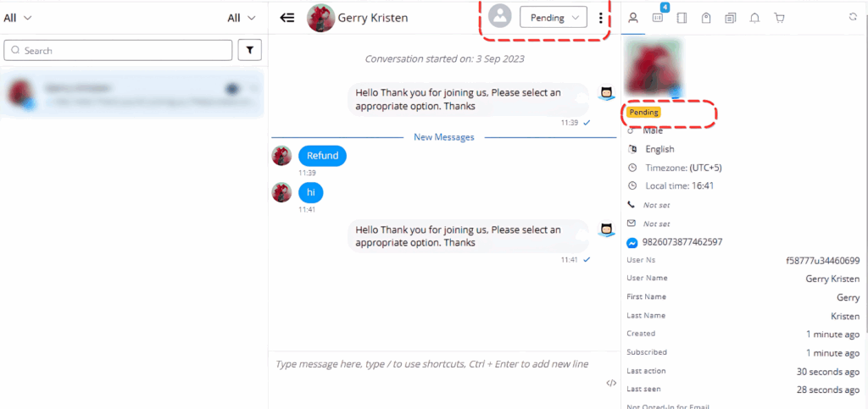Click the message input box
This screenshot has width=868, height=409.
[432, 364]
